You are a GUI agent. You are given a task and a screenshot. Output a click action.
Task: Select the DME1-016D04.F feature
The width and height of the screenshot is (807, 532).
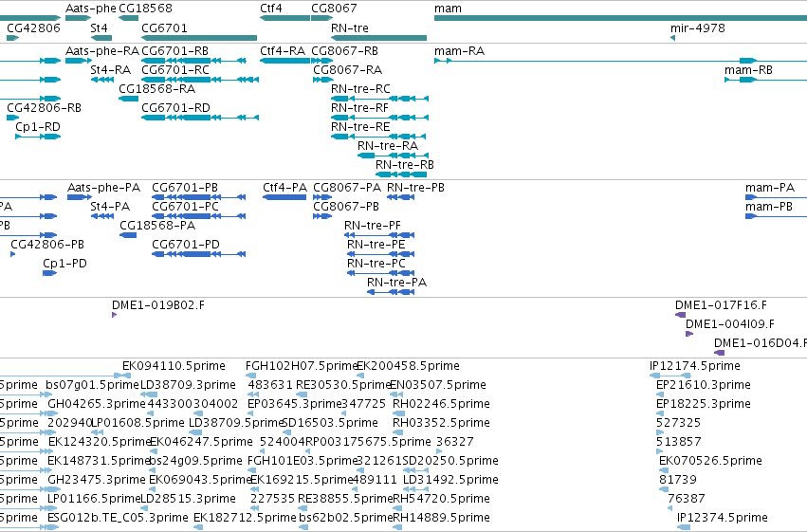point(720,354)
